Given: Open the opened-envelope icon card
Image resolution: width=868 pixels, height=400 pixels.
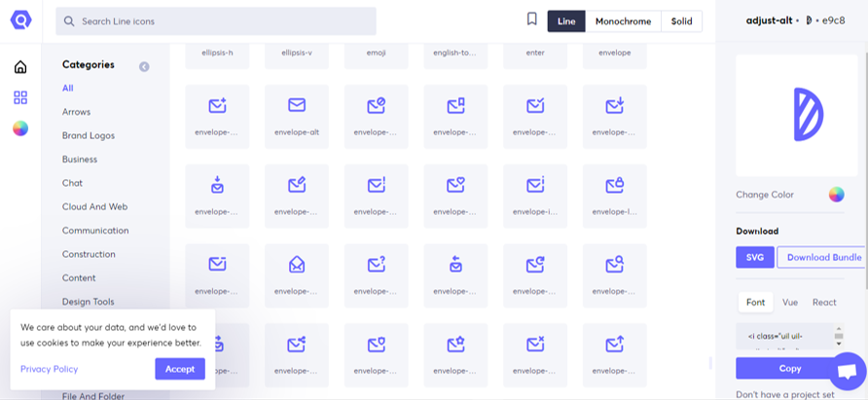Looking at the screenshot, I should coord(297,275).
